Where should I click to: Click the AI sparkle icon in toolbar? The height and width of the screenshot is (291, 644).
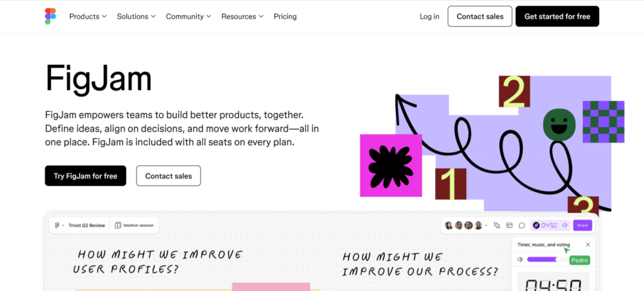[x=497, y=225]
